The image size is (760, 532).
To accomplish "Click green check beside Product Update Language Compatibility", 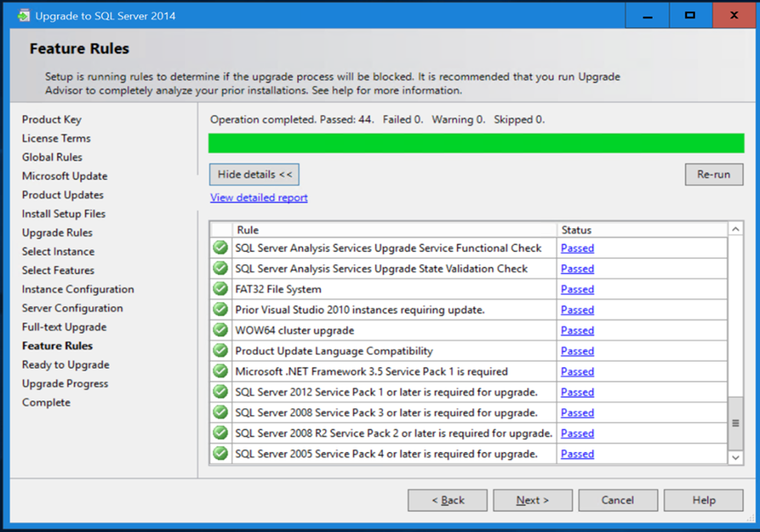I will pyautogui.click(x=221, y=350).
